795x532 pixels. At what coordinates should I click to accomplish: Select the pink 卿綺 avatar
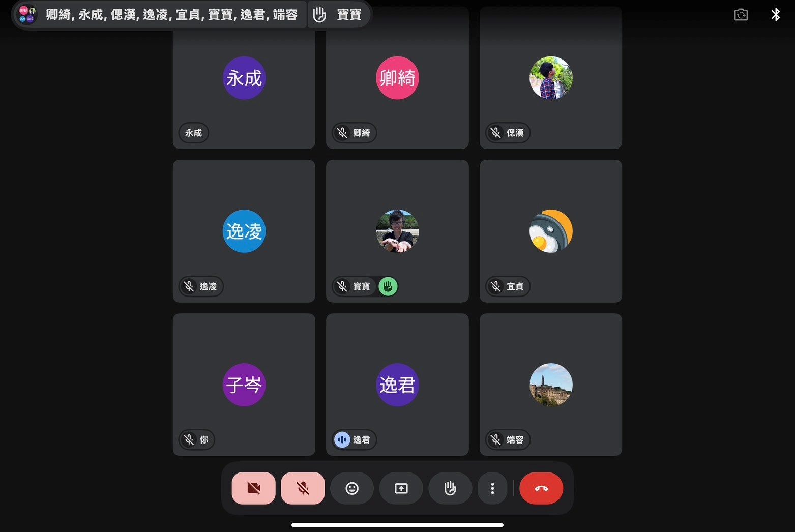tap(397, 78)
